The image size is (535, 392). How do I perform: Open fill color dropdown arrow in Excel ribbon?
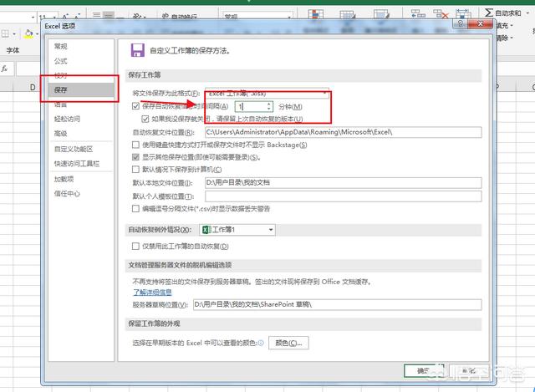(x=37, y=33)
